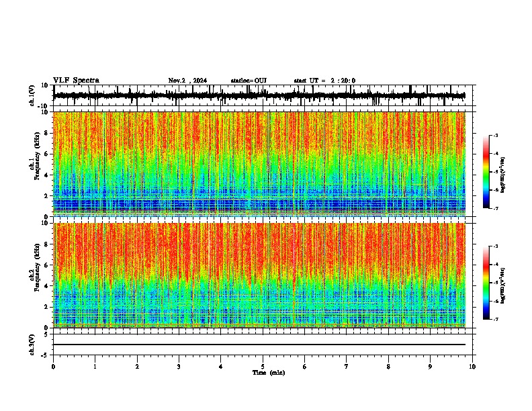
Task: Click time axis tick label '7'
Action: (x=347, y=367)
